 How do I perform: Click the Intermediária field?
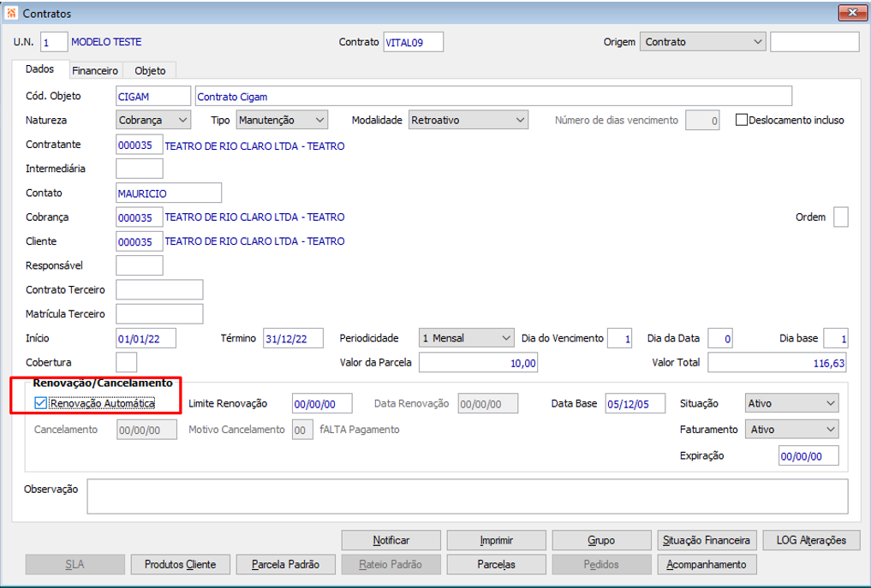tap(140, 169)
